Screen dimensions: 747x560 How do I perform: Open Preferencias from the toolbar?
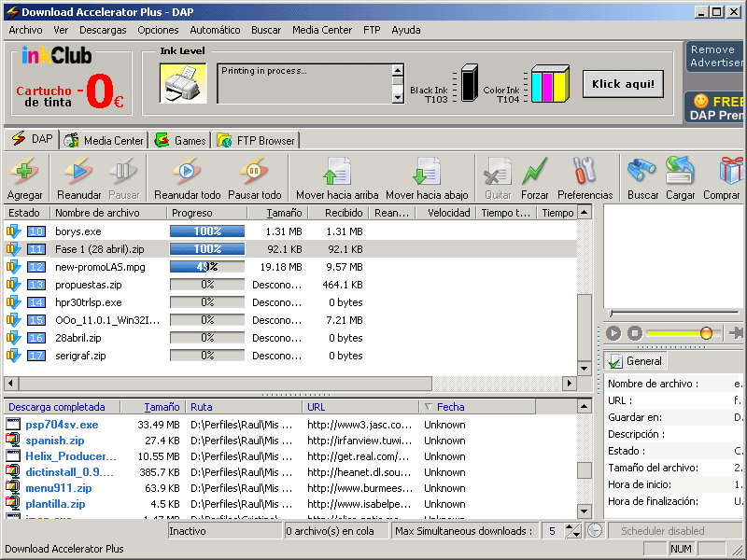pyautogui.click(x=585, y=173)
